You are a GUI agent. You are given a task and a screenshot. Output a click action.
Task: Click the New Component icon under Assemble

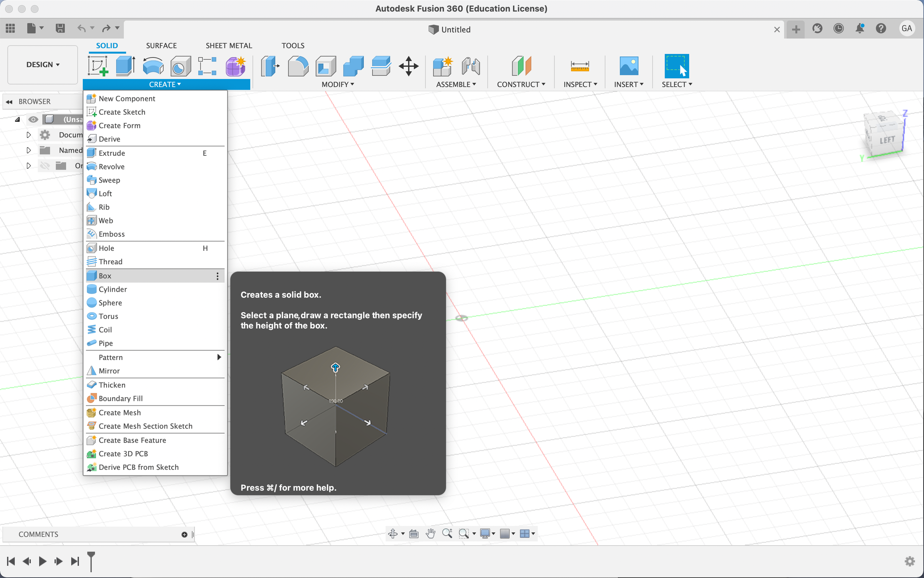point(442,66)
